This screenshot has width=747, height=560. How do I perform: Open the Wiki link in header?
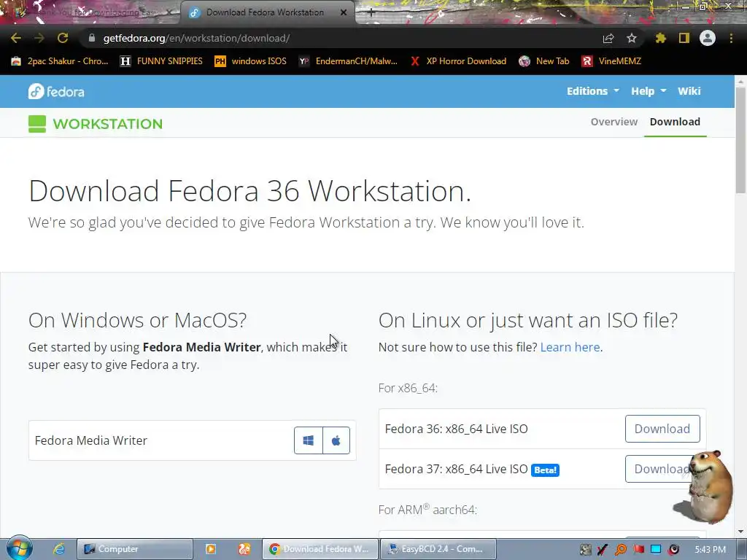point(689,91)
